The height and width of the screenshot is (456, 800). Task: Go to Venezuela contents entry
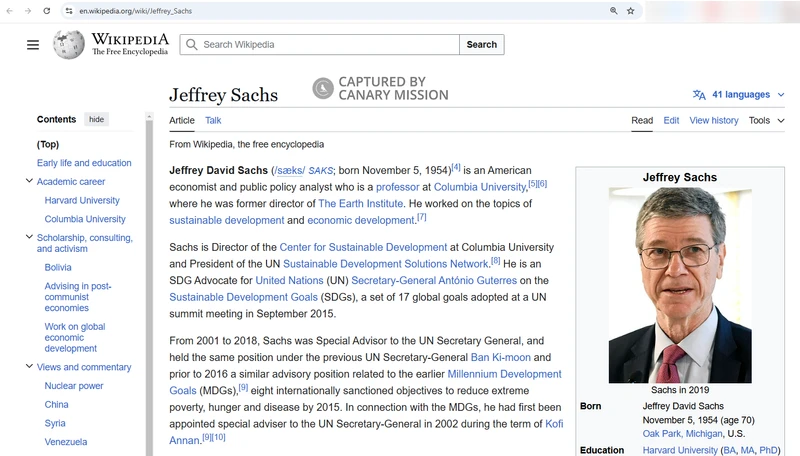coord(66,442)
